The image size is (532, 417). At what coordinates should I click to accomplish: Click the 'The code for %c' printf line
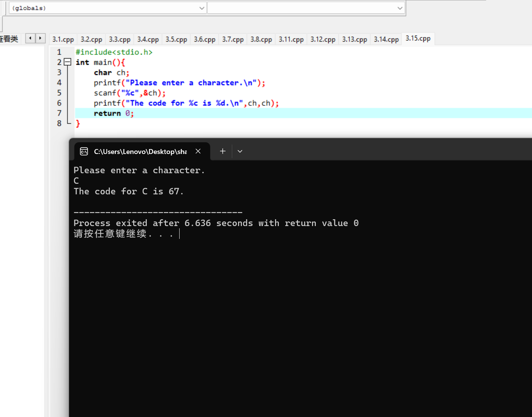tap(186, 103)
